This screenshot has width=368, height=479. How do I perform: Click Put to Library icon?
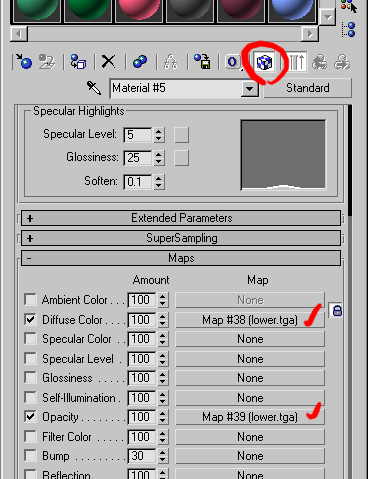point(202,62)
